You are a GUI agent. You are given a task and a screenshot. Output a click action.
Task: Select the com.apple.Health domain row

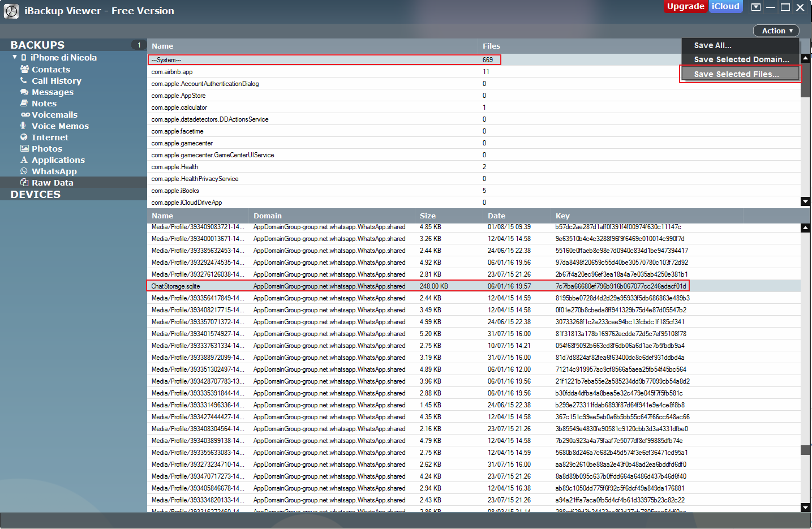coord(474,167)
